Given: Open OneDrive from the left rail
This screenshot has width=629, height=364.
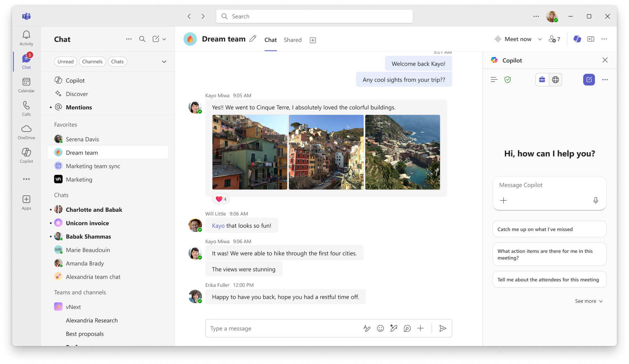Looking at the screenshot, I should coord(26,132).
